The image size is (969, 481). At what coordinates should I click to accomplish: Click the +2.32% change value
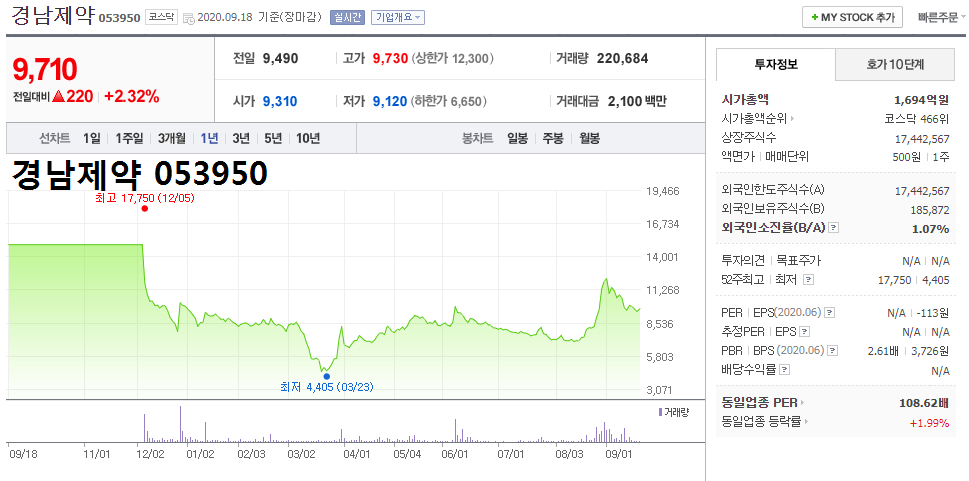(132, 96)
